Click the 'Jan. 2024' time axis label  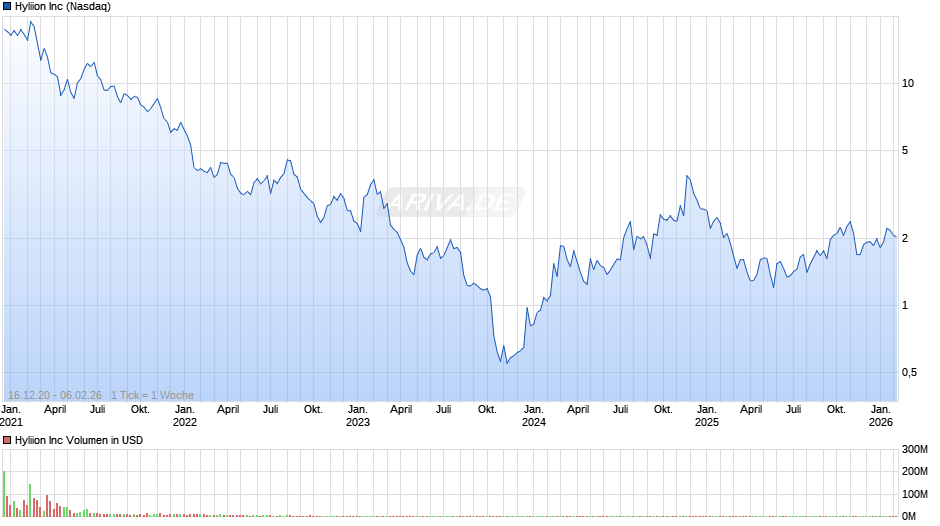click(x=534, y=416)
